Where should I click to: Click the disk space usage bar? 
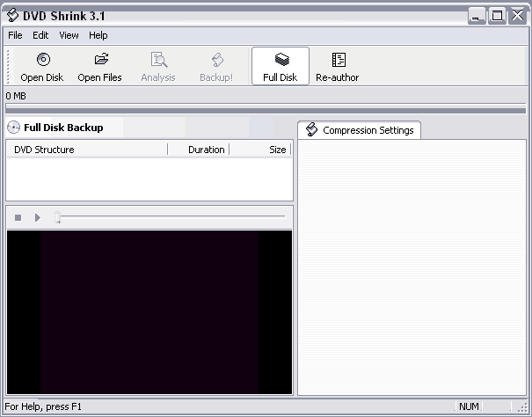click(x=266, y=109)
